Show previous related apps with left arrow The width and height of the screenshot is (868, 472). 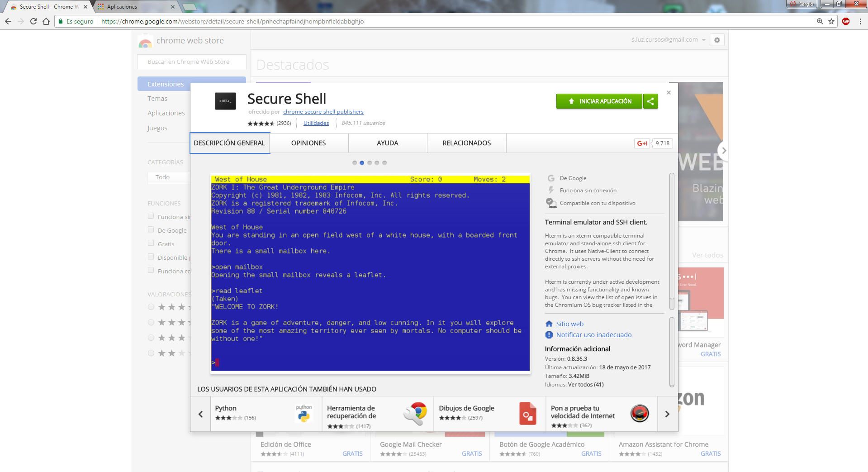[x=200, y=414]
